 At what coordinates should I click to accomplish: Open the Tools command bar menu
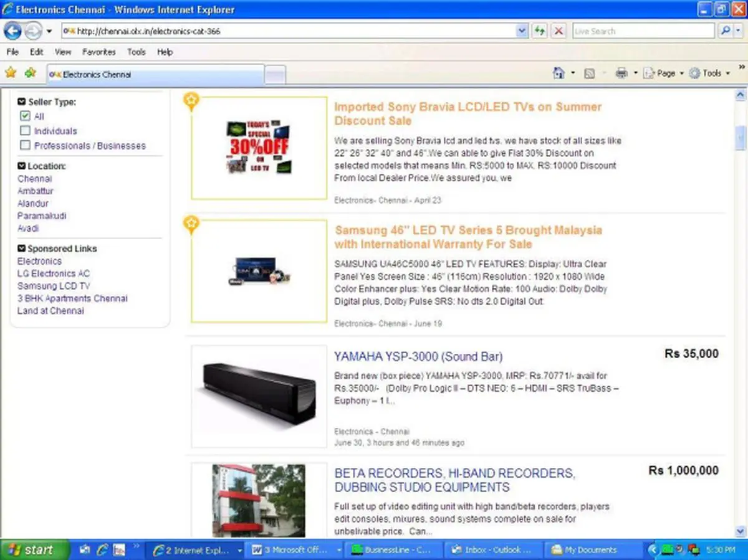pyautogui.click(x=709, y=74)
